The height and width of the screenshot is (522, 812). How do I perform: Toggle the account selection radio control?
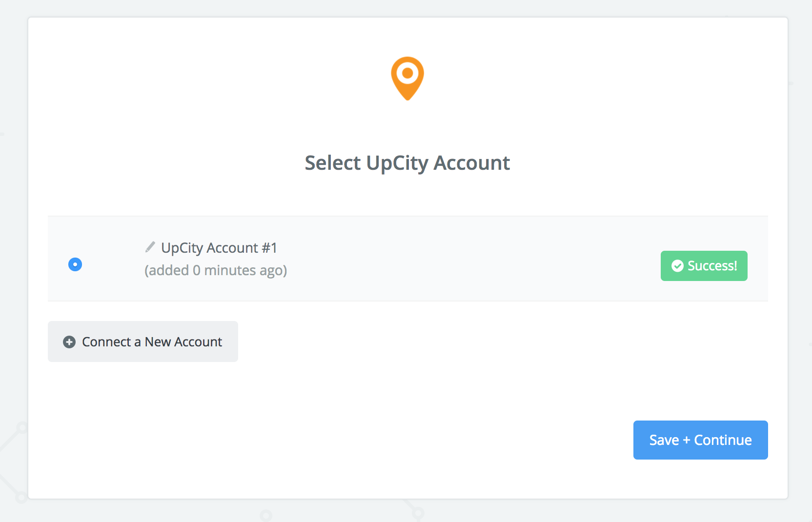pyautogui.click(x=75, y=264)
